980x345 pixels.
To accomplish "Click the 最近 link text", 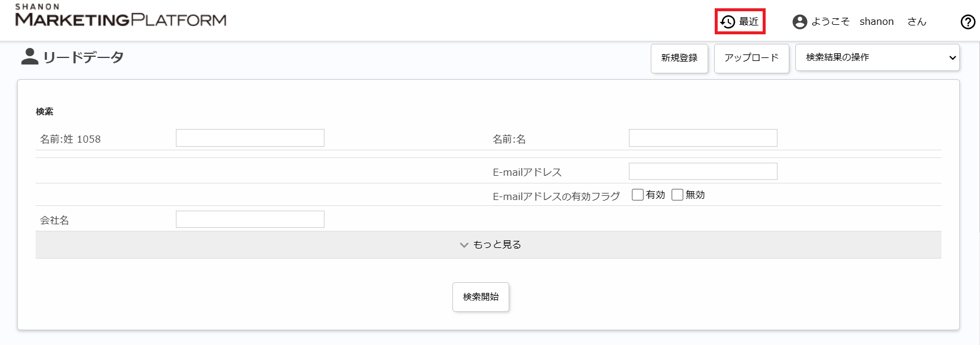I will (x=748, y=22).
